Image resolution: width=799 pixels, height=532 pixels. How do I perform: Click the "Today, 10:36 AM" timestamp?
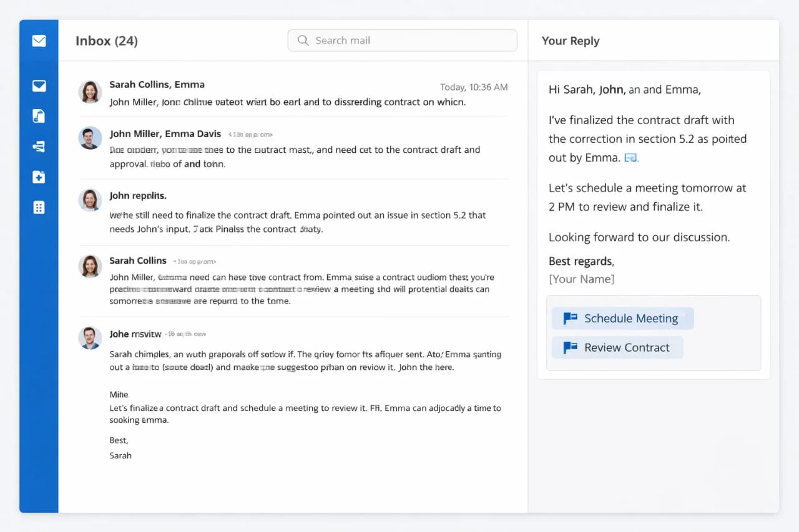(x=474, y=87)
